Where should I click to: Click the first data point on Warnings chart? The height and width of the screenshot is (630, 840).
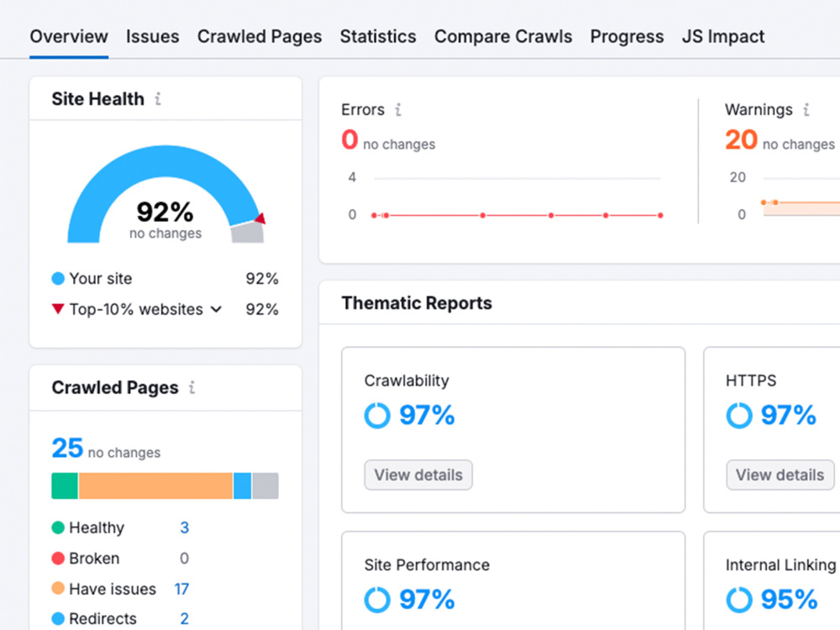click(x=764, y=202)
